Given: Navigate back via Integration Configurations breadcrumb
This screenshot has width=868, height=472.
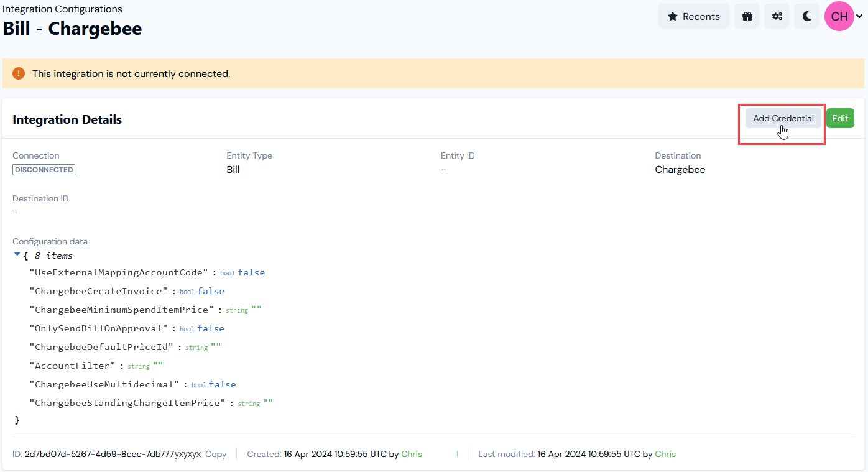Looking at the screenshot, I should point(62,9).
